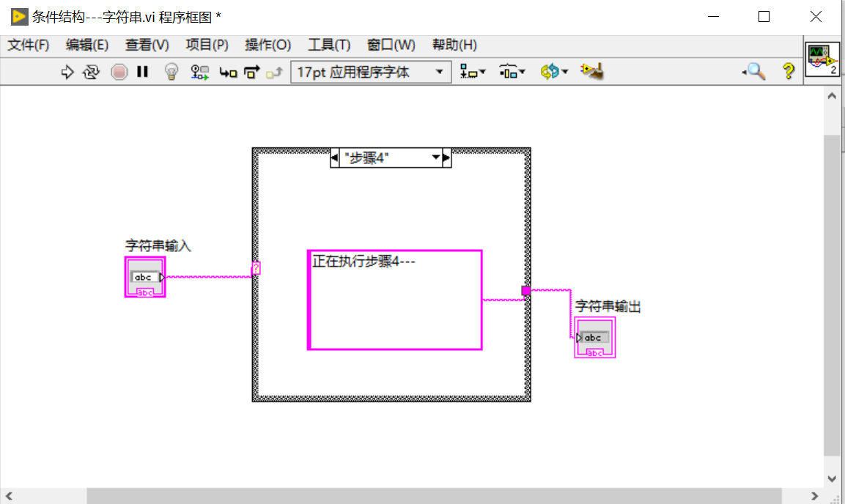Click Clean Up Diagram broom icon

click(x=591, y=71)
